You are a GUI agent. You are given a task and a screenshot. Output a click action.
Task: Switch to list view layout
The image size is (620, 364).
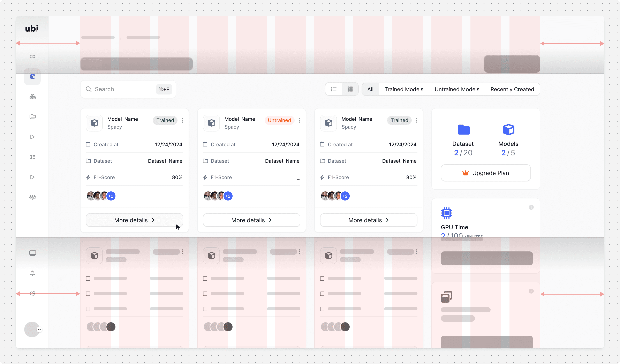coord(333,89)
